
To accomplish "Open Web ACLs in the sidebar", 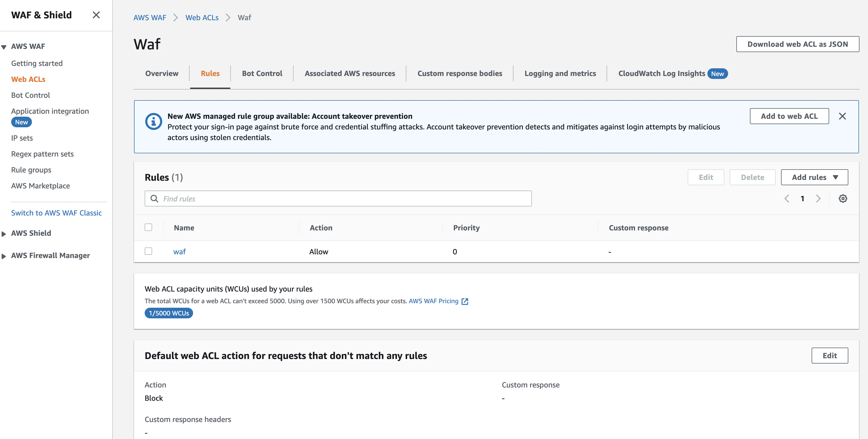I will (28, 79).
